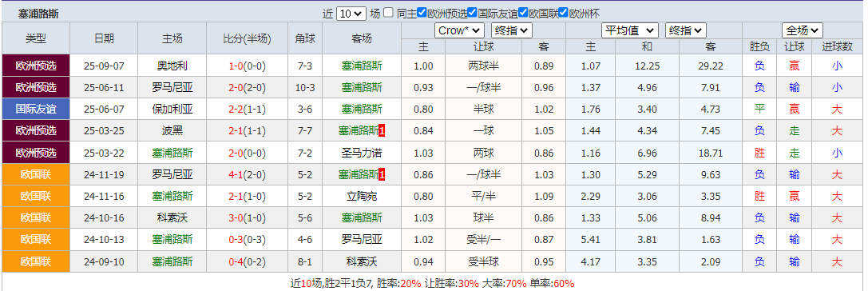This screenshot has width=868, height=291.
Task: Open away team 罗马尼亚 in 24-10-13 row
Action: pyautogui.click(x=362, y=240)
